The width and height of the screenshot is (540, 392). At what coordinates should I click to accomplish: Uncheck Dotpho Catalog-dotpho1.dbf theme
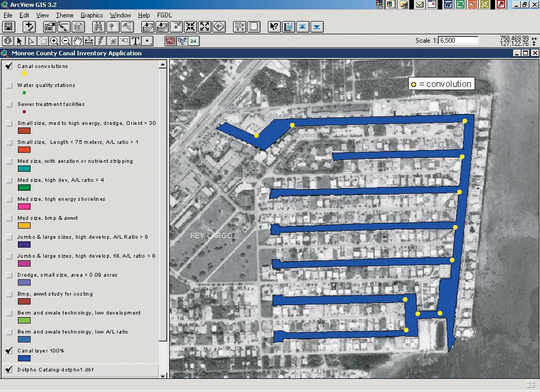point(9,370)
